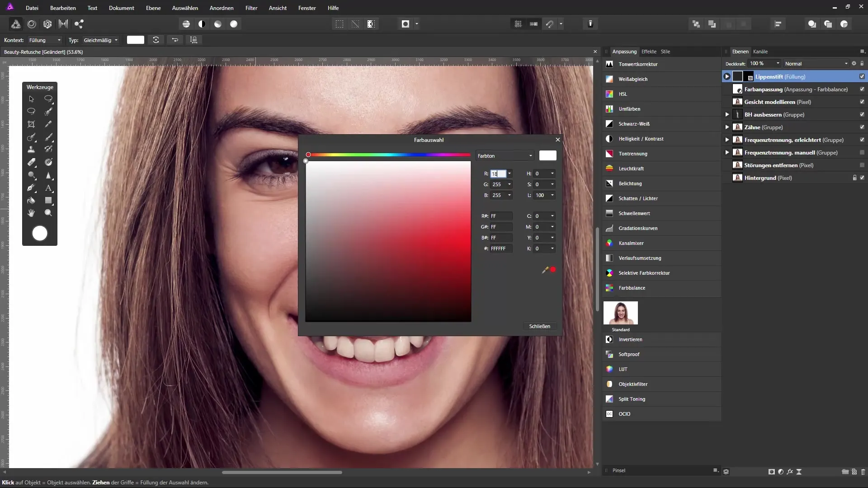This screenshot has height=488, width=868.
Task: Select the Flood Fill bucket tool
Action: pos(31,200)
